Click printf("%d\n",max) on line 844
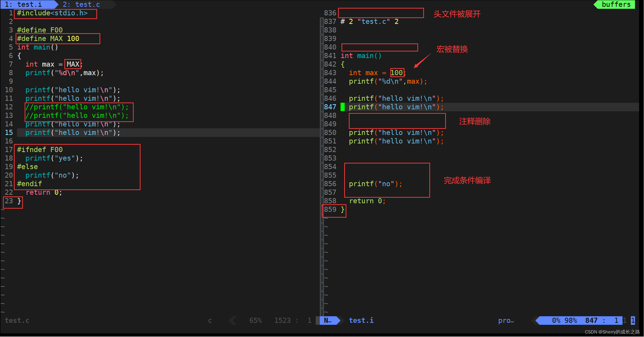This screenshot has height=337, width=644. coord(388,81)
